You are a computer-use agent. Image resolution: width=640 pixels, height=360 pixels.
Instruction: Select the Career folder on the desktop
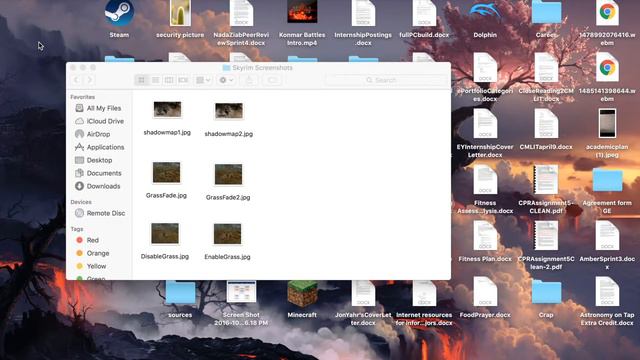click(546, 11)
